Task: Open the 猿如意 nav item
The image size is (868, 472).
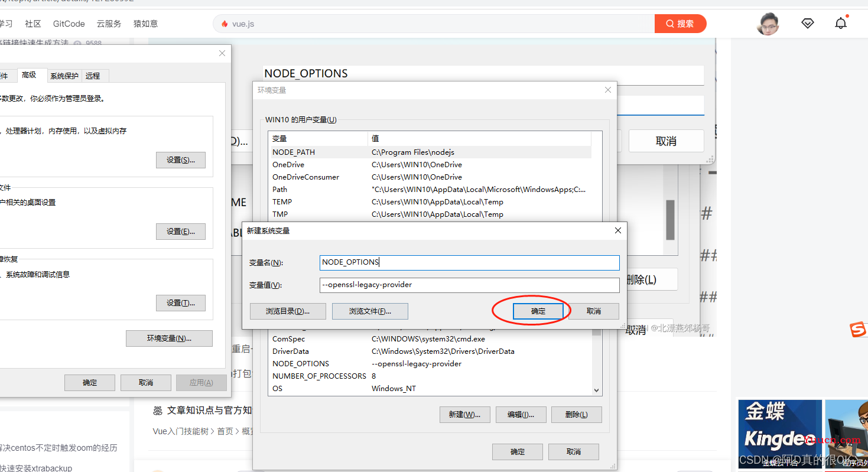Action: (x=145, y=24)
